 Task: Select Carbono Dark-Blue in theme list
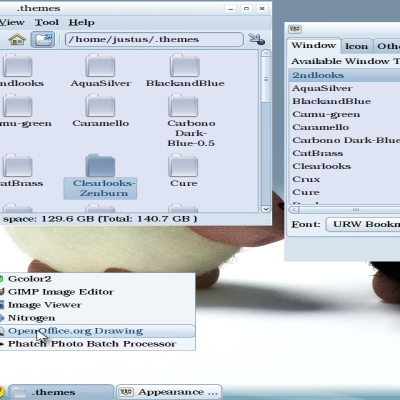point(345,140)
